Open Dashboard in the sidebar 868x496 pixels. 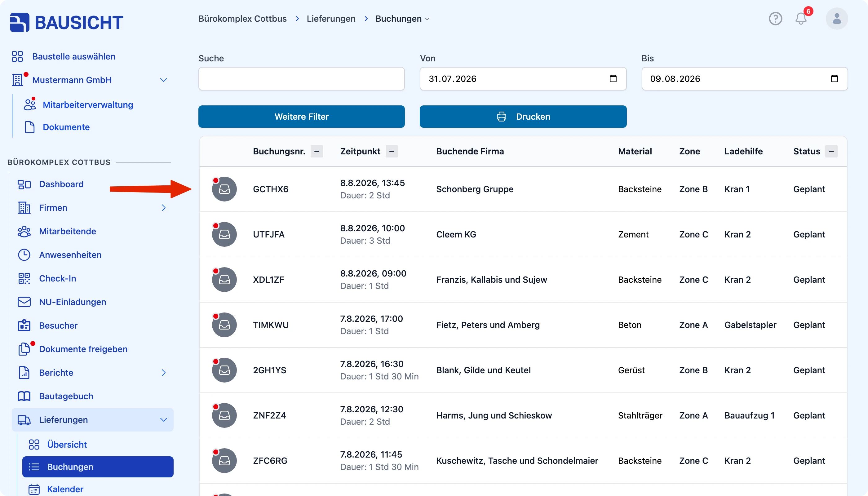click(x=61, y=184)
